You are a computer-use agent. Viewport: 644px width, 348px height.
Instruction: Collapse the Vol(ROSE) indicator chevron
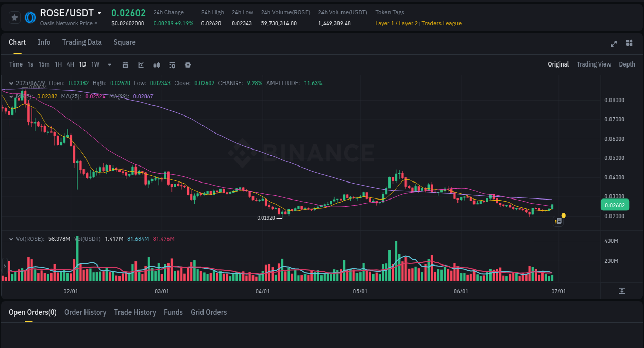12,239
